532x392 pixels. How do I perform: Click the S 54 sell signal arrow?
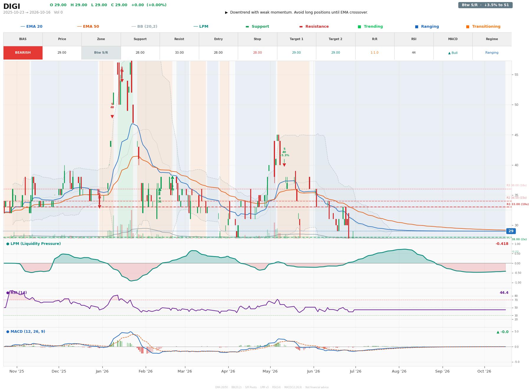[122, 81]
